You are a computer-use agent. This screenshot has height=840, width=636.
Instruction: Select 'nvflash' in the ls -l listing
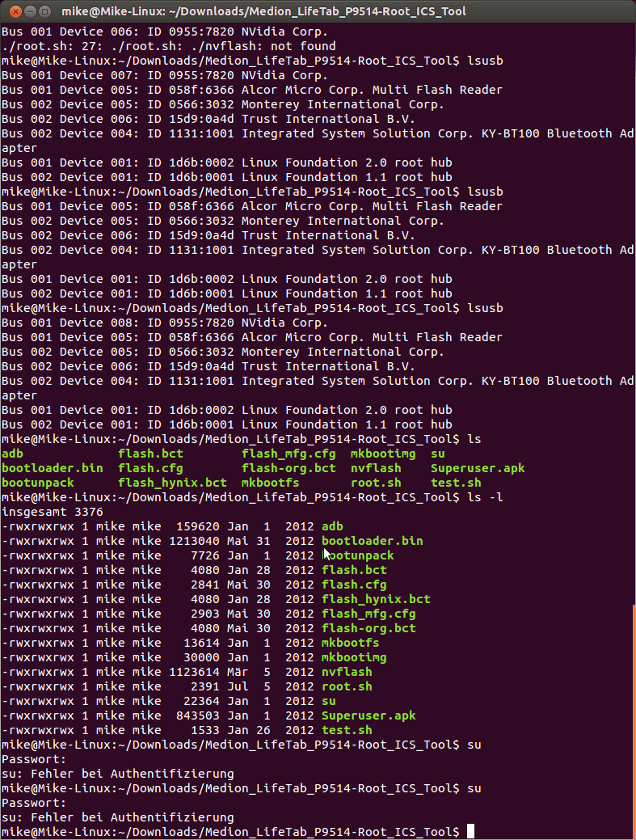pos(347,672)
